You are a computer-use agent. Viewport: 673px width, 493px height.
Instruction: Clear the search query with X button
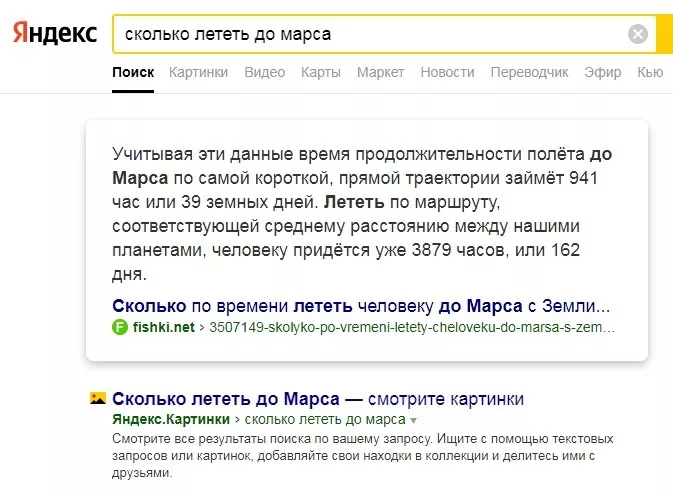point(638,34)
